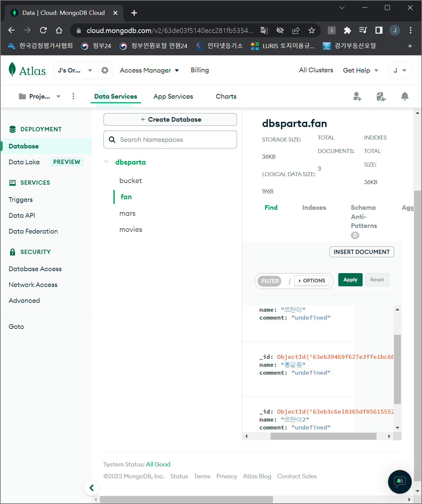Collapse sidebar with left chevron button
Screen dimensions: 422x504
click(92, 488)
